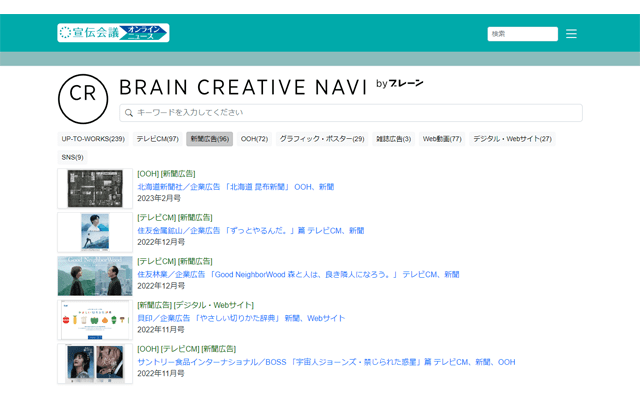Click 2022年12月号 under the 住友林業 entry

point(161,286)
